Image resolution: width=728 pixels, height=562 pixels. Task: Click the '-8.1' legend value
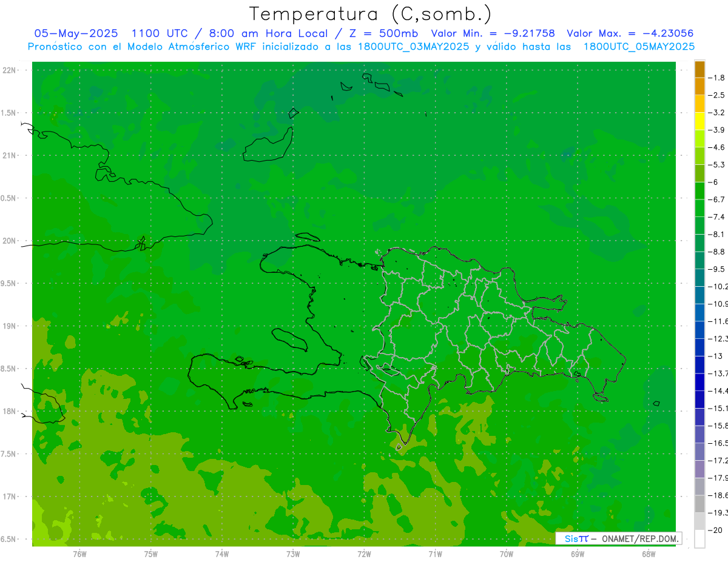click(716, 234)
